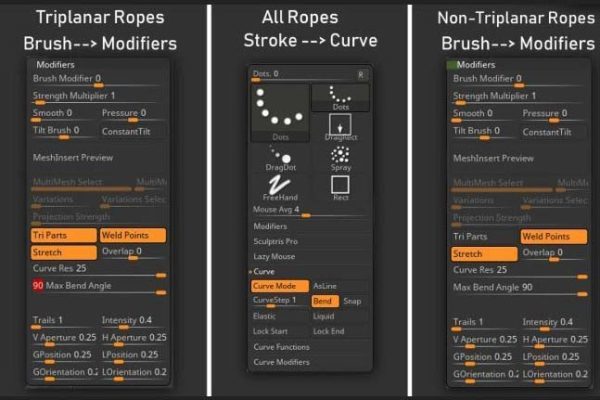Disable the Bend toggle
Screen dimensions: 600x400
pyautogui.click(x=325, y=301)
